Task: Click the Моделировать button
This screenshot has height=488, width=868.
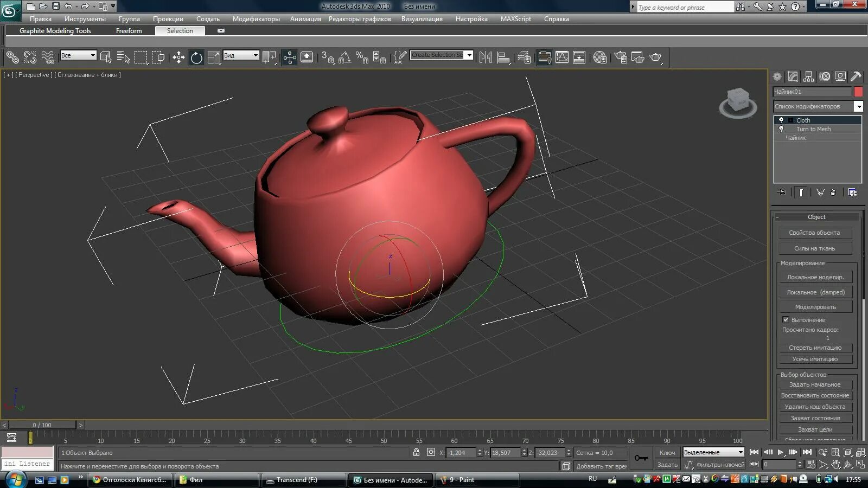Action: [x=815, y=307]
